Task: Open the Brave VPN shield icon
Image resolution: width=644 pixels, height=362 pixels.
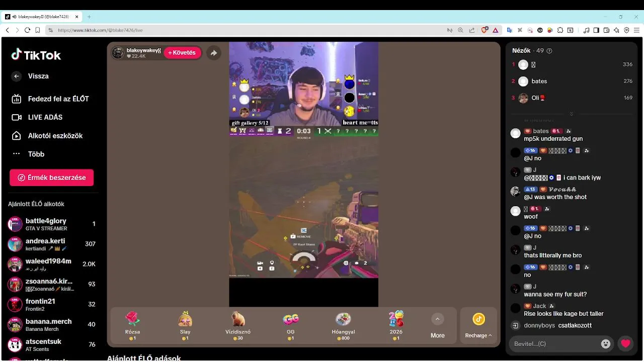Action: [626, 30]
